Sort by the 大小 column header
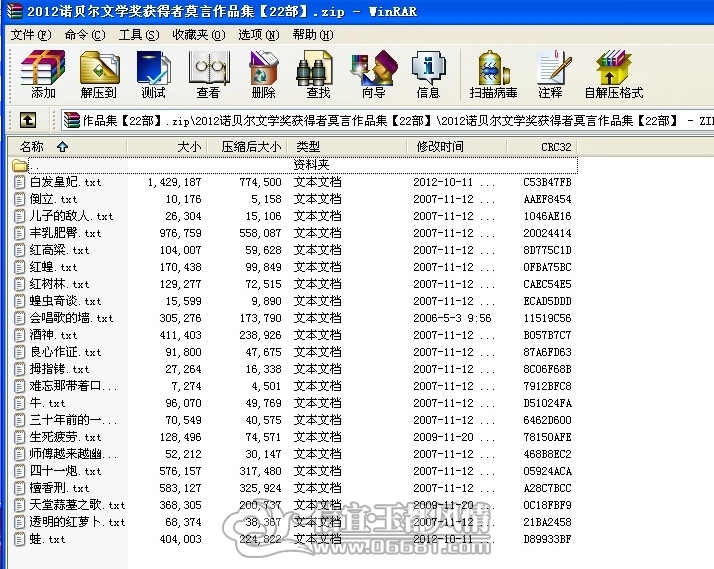The image size is (714, 569). (167, 147)
